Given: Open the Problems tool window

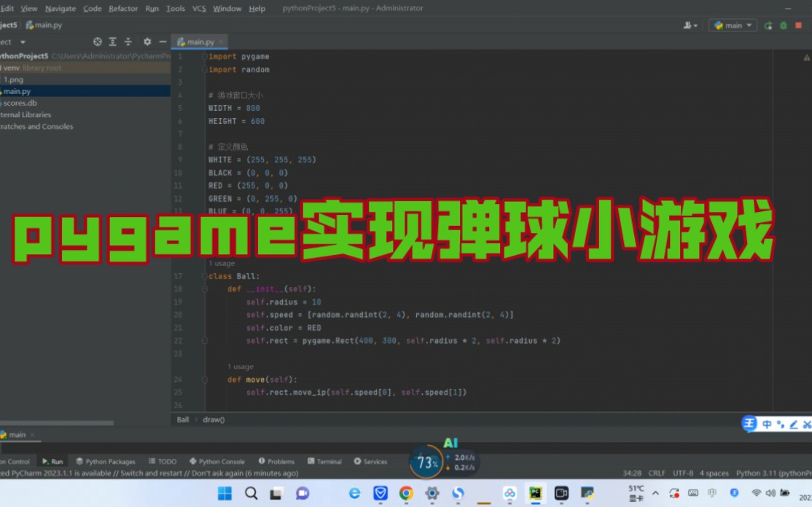Looking at the screenshot, I should (x=276, y=461).
